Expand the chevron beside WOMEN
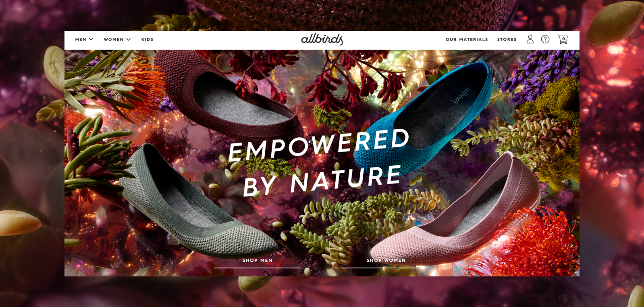The image size is (644, 307). (x=129, y=39)
